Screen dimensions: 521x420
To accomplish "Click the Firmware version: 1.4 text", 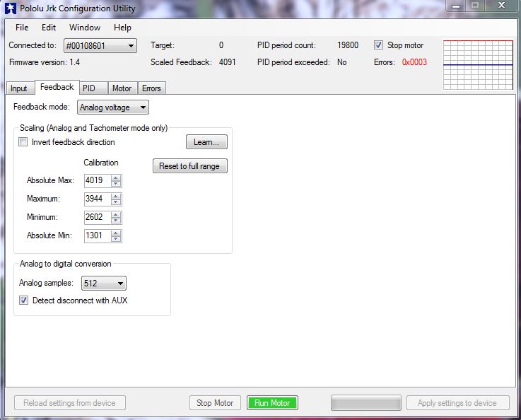I will (x=45, y=62).
